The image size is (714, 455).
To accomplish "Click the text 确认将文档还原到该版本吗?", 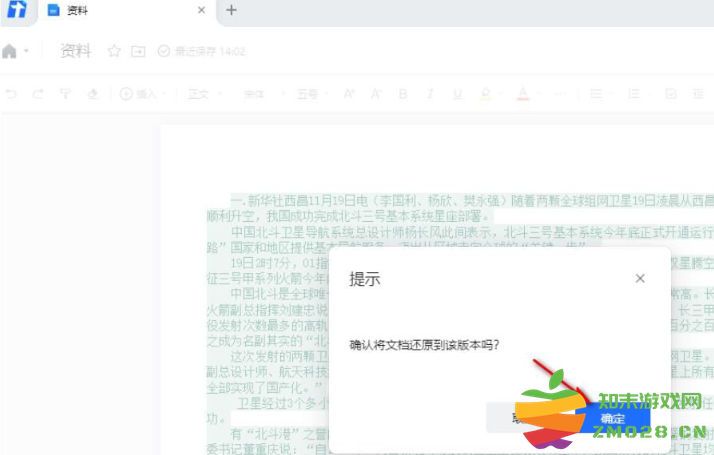I will click(x=424, y=345).
